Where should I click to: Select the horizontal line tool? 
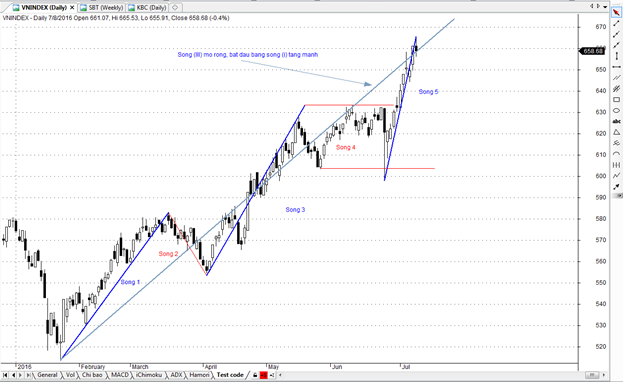pyautogui.click(x=616, y=67)
